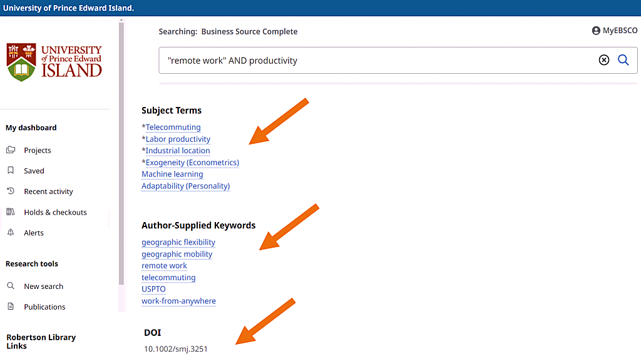Open the MyEBSCO account icon
Viewport: 641px width, 364px height.
(x=596, y=31)
